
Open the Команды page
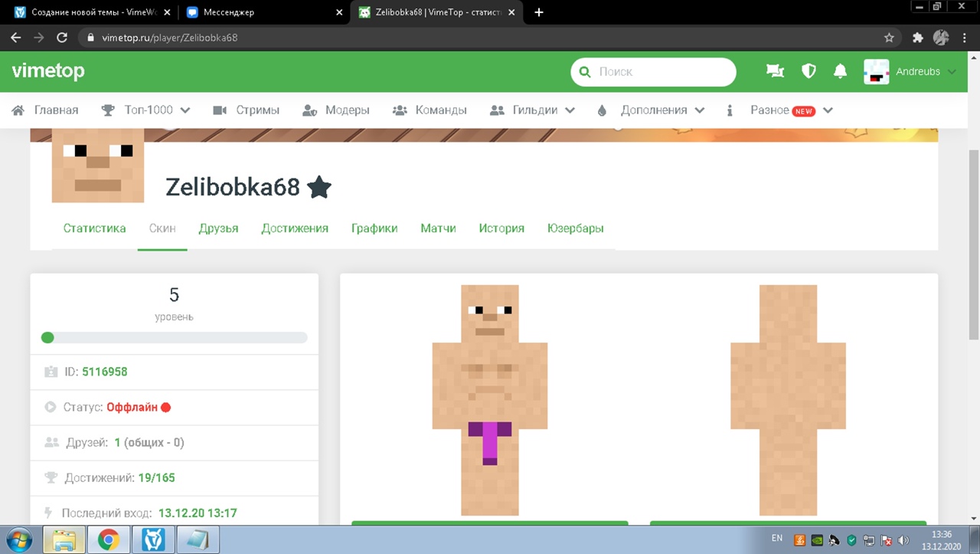point(441,110)
